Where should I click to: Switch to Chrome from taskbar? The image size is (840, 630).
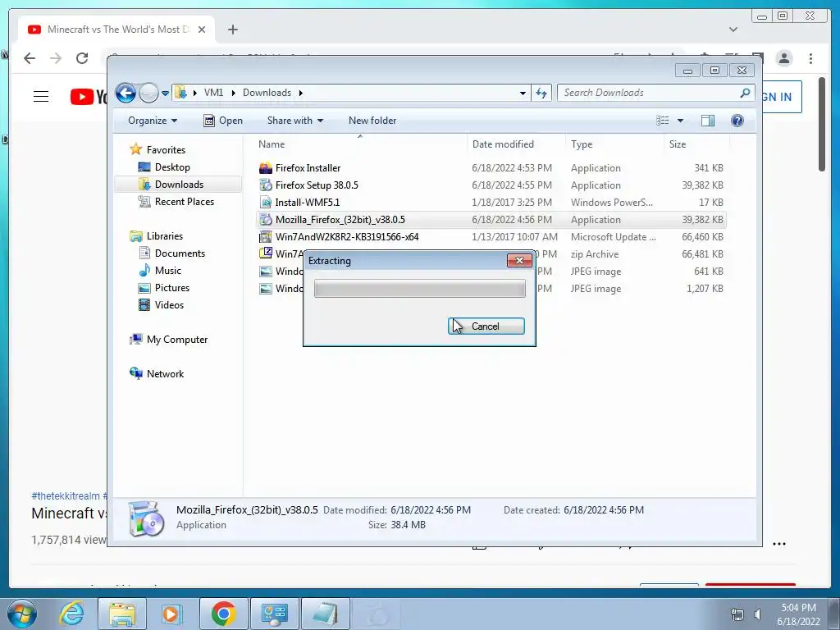point(223,614)
